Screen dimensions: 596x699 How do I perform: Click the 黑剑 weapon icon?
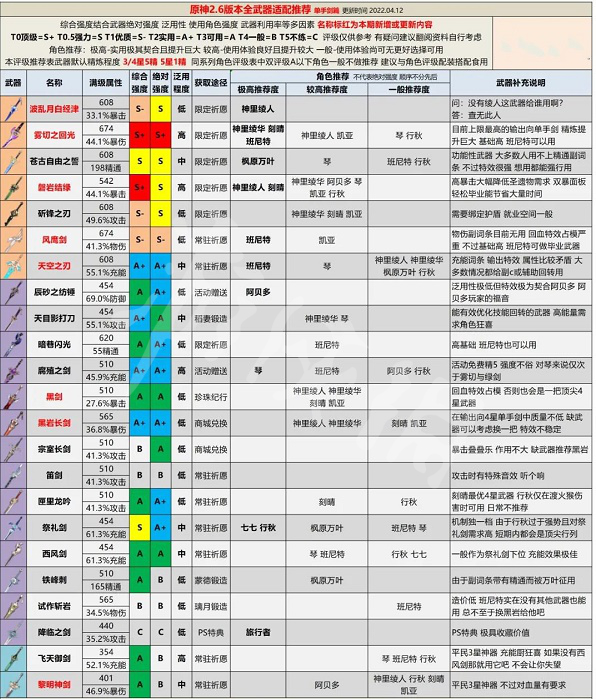click(x=13, y=397)
